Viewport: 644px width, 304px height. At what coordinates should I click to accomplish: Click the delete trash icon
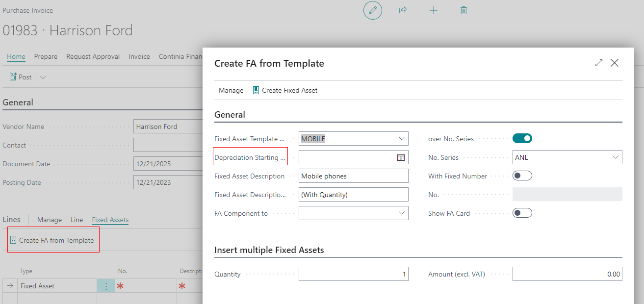point(463,10)
